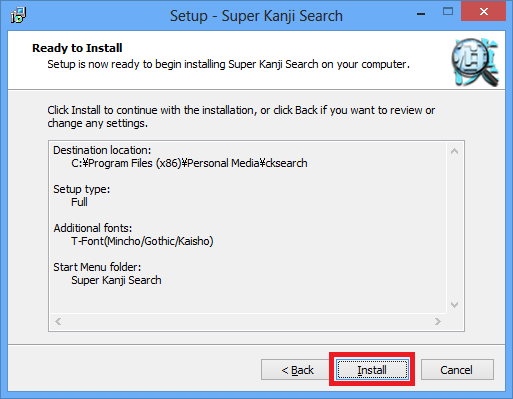Close the Setup window with the X
Viewport: 513px width, 399px height.
[483, 12]
